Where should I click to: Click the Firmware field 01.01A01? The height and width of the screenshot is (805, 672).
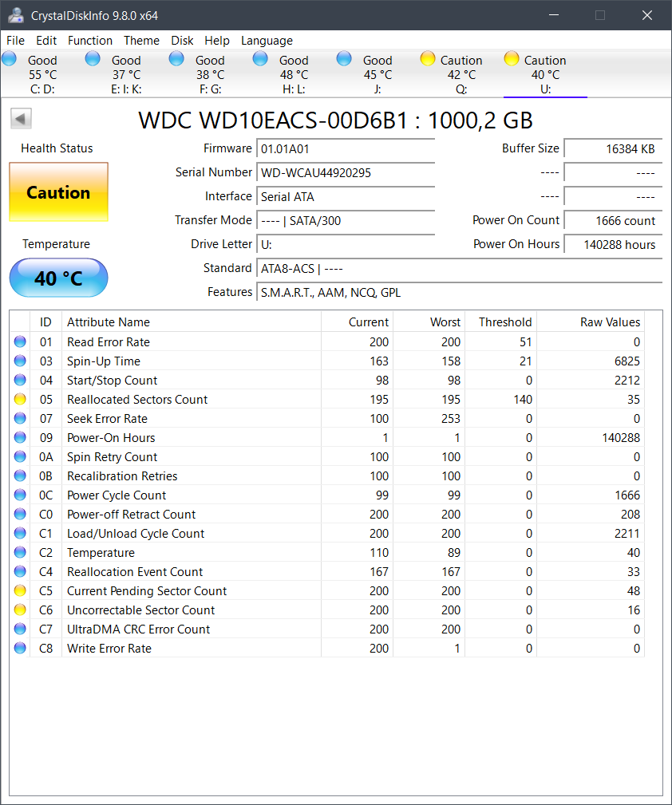[x=346, y=149]
